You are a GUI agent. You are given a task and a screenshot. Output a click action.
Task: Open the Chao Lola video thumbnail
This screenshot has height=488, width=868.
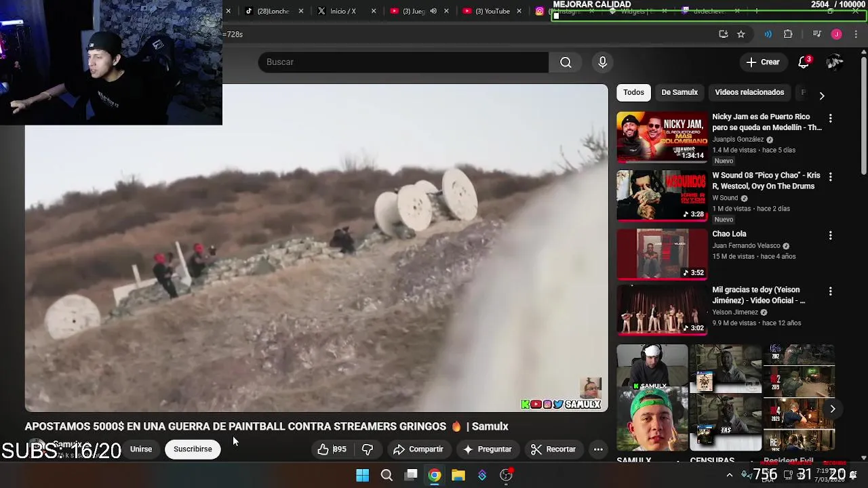pyautogui.click(x=662, y=254)
